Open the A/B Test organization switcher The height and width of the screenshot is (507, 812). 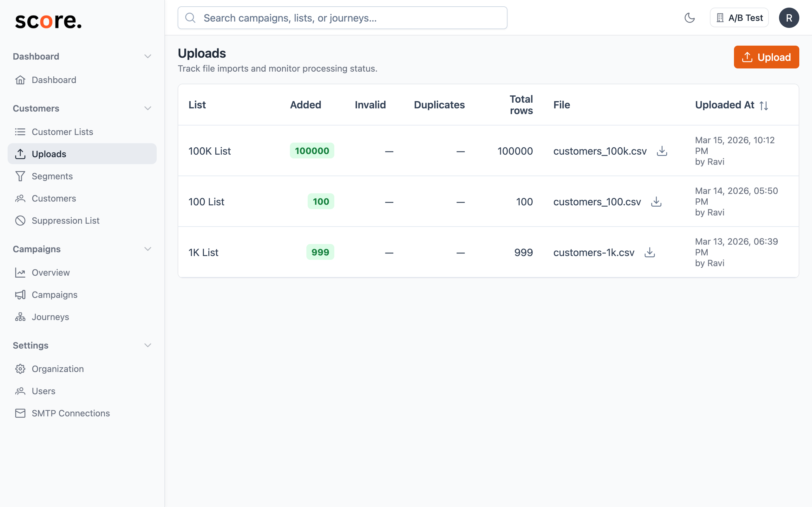pos(739,18)
